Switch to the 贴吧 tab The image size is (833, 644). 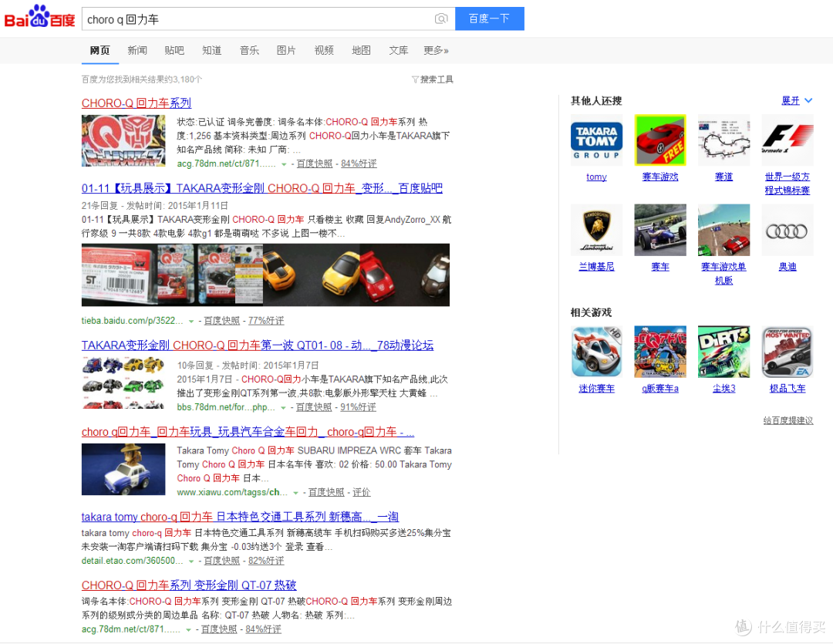[x=174, y=50]
